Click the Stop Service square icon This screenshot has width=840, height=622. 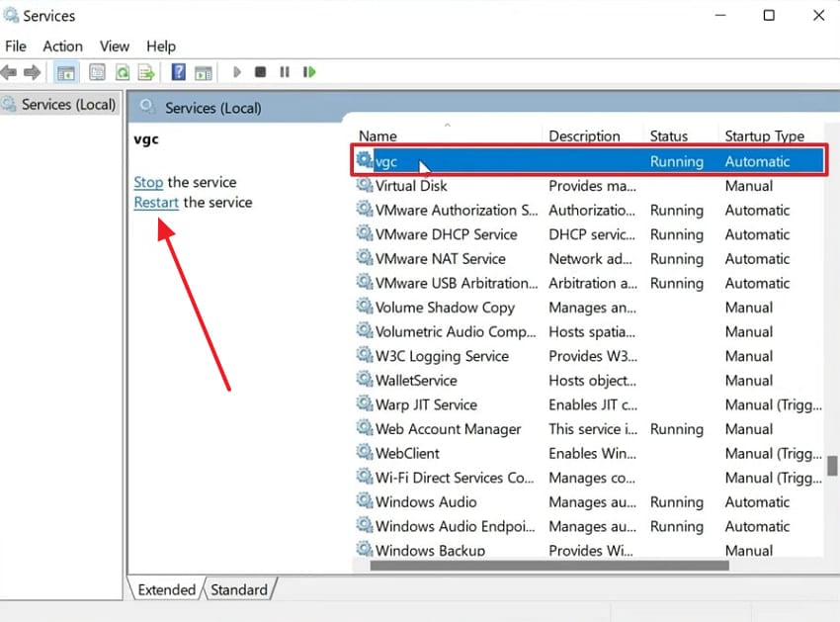pyautogui.click(x=260, y=72)
